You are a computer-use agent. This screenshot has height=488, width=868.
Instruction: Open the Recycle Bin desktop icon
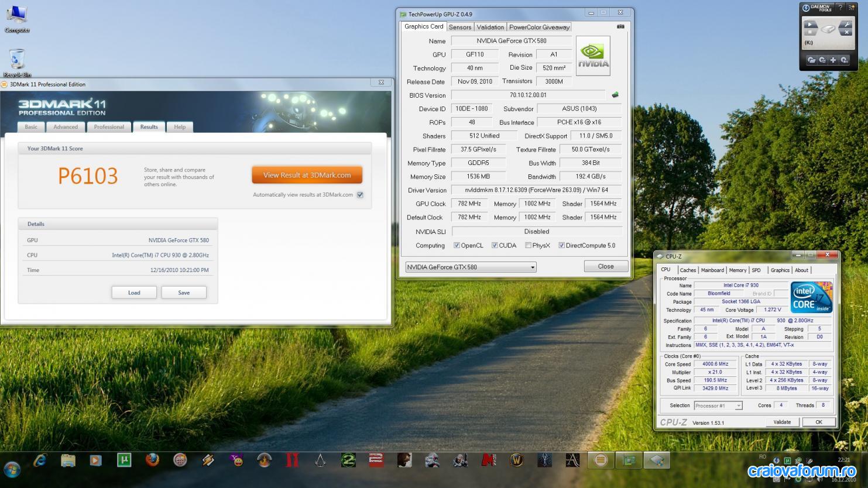pyautogui.click(x=17, y=63)
